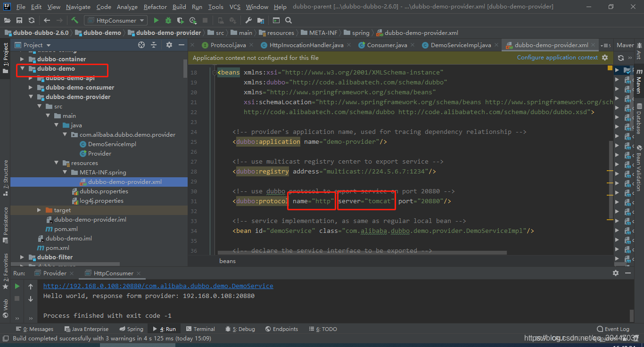Run HttpConsumer with the toolbar green play icon
Image resolution: width=644 pixels, height=347 pixels.
(156, 20)
